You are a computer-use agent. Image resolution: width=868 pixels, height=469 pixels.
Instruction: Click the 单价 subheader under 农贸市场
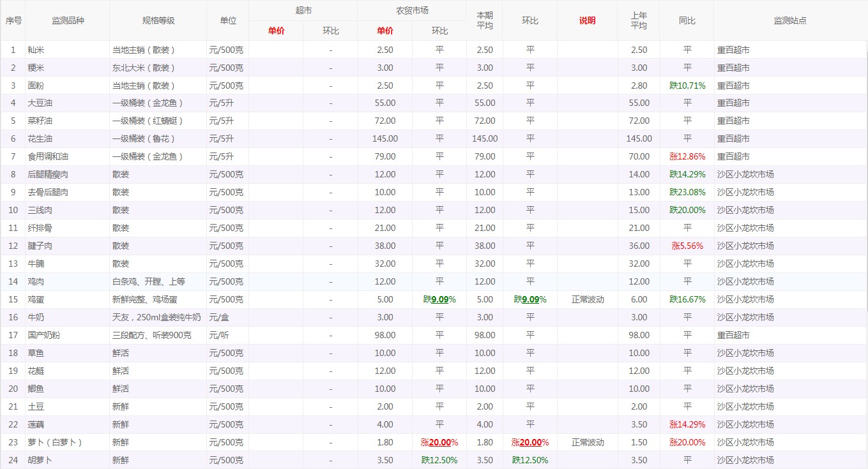385,31
